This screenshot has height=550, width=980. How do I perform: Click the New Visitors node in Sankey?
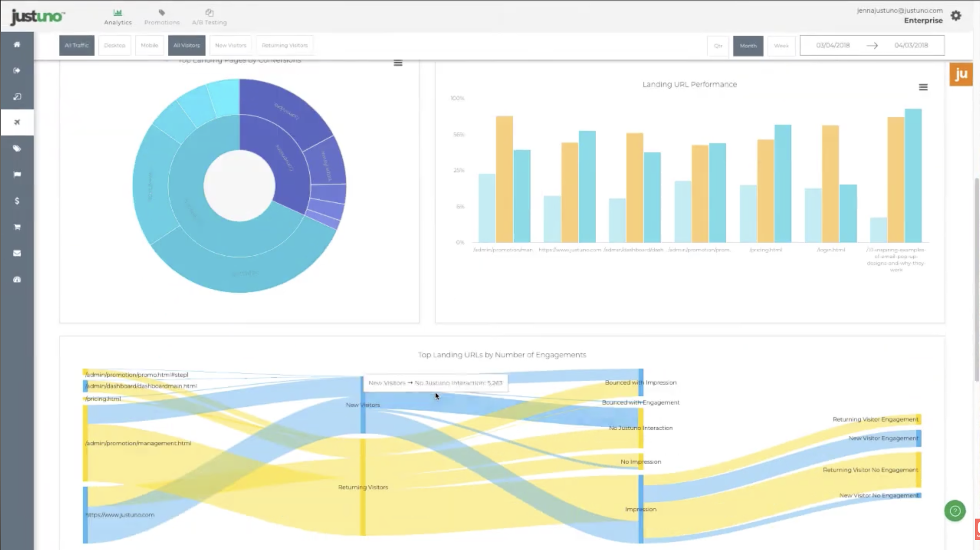point(363,405)
